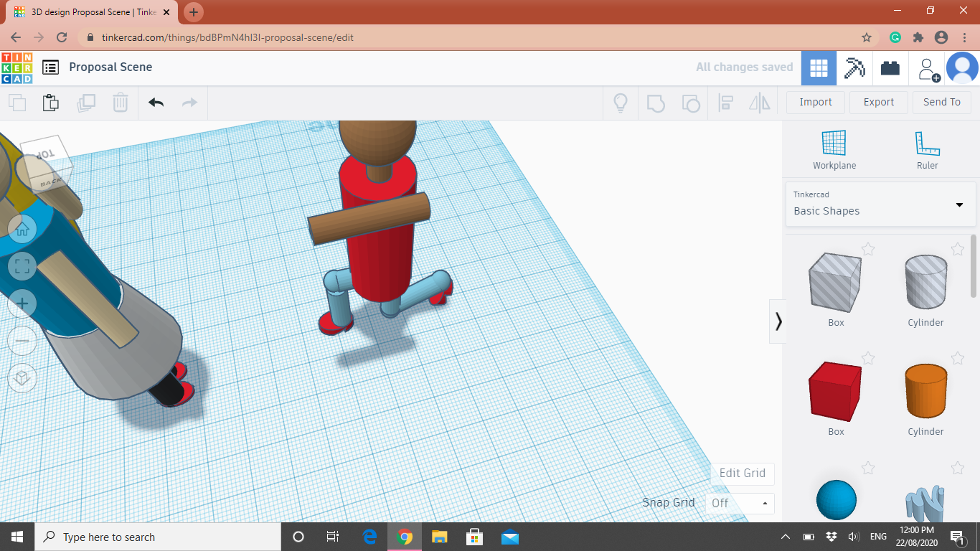The width and height of the screenshot is (980, 551).
Task: Fit all in view button
Action: click(22, 266)
